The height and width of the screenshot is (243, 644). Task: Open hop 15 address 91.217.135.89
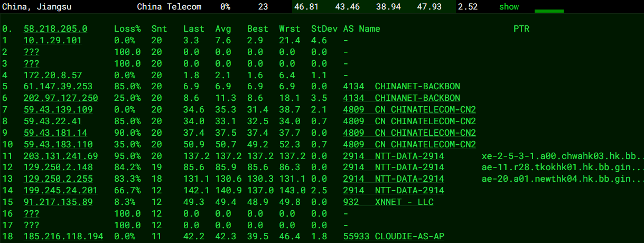tap(58, 203)
